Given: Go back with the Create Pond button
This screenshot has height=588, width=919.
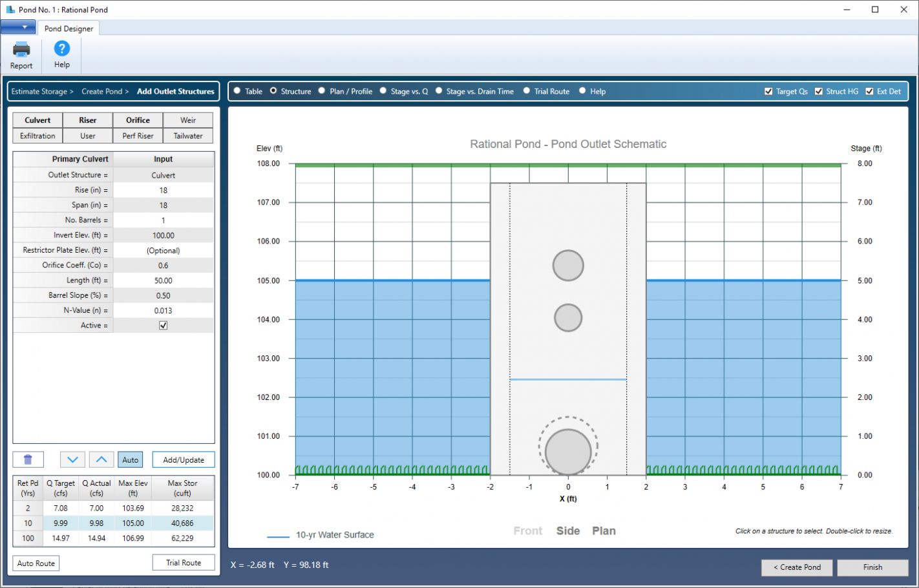Looking at the screenshot, I should pos(797,567).
